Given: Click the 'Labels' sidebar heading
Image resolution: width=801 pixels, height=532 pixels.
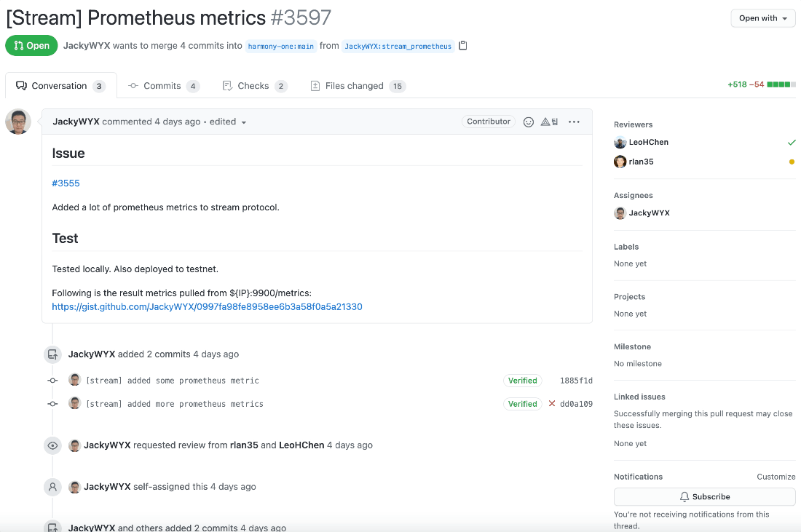Looking at the screenshot, I should click(x=626, y=247).
